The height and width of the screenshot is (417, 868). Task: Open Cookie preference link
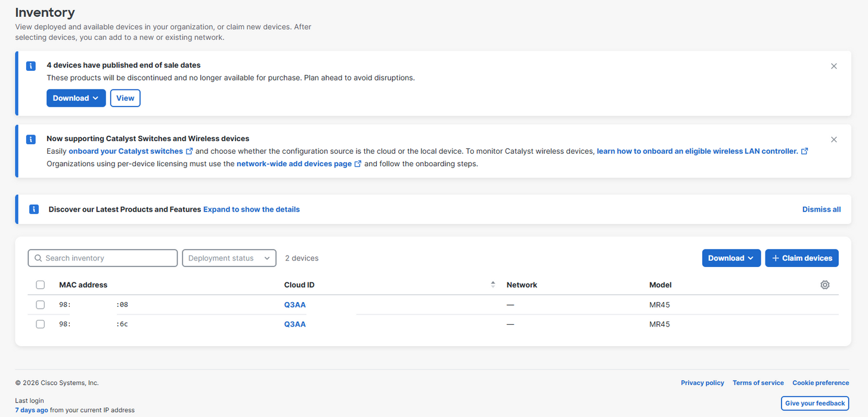[821, 383]
